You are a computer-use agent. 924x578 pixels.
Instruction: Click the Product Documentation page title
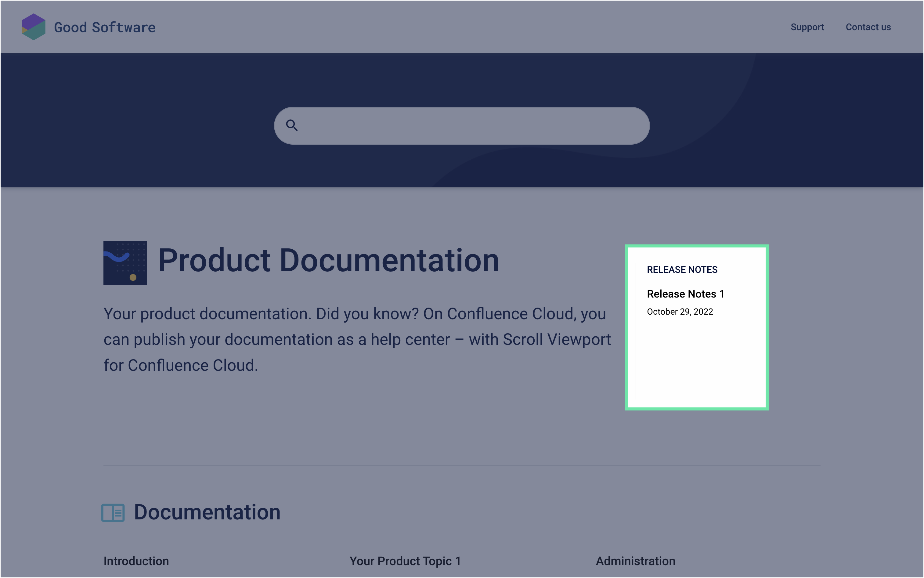pyautogui.click(x=329, y=260)
